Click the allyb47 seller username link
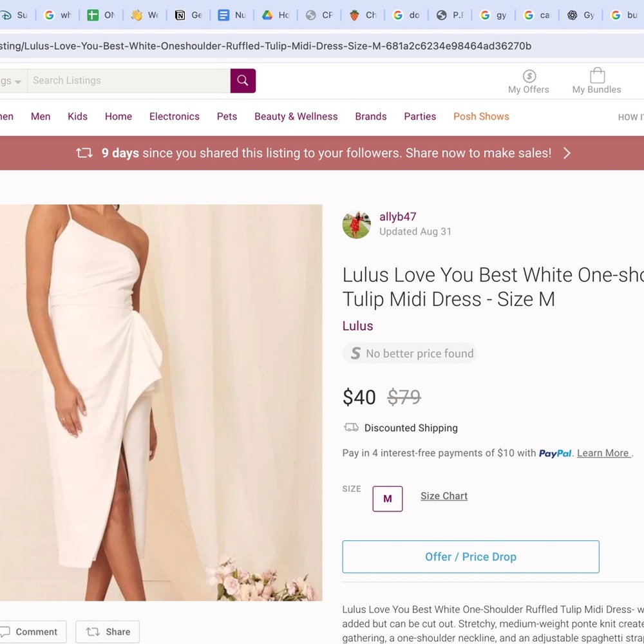Image resolution: width=644 pixels, height=644 pixels. pos(397,217)
